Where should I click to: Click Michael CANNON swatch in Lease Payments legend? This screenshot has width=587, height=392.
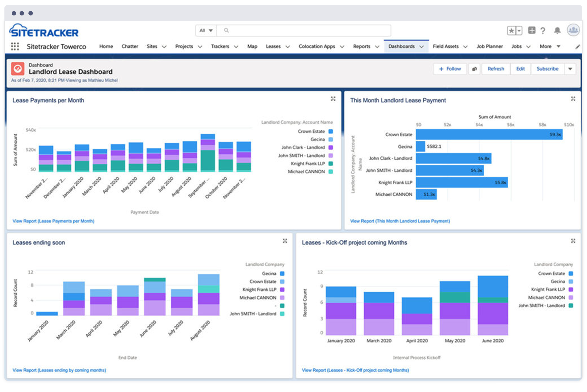[331, 172]
